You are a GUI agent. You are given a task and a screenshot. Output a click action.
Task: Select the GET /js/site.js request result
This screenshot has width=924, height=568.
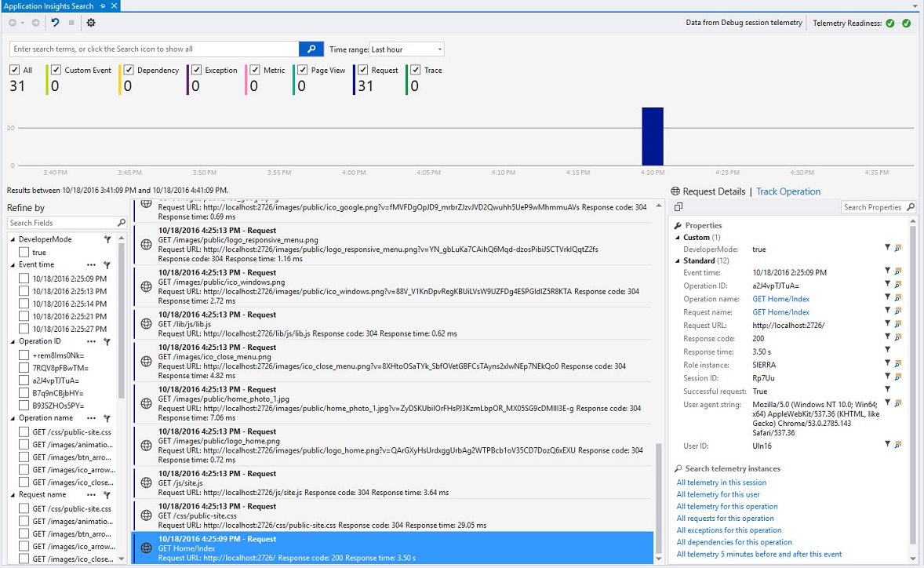pyautogui.click(x=394, y=482)
